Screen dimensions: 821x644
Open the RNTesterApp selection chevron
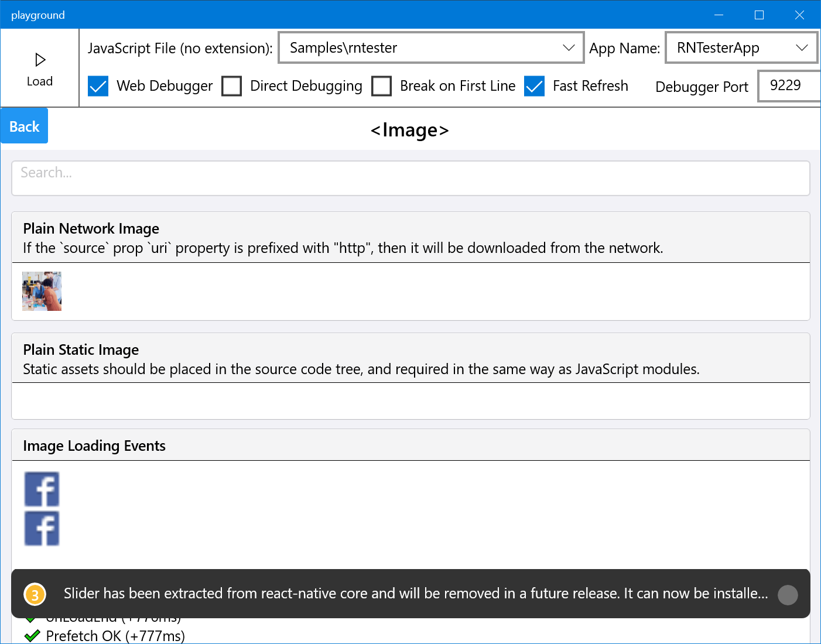point(802,47)
